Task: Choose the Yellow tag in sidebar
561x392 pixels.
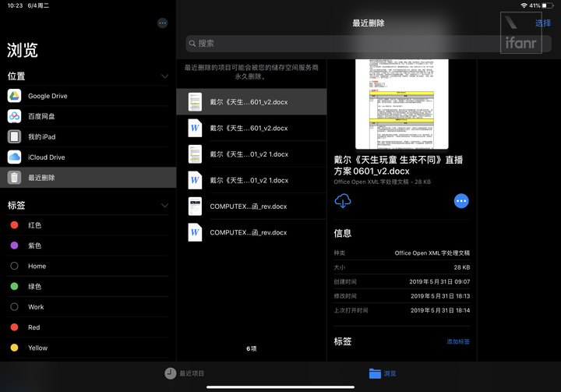Action: click(x=37, y=348)
